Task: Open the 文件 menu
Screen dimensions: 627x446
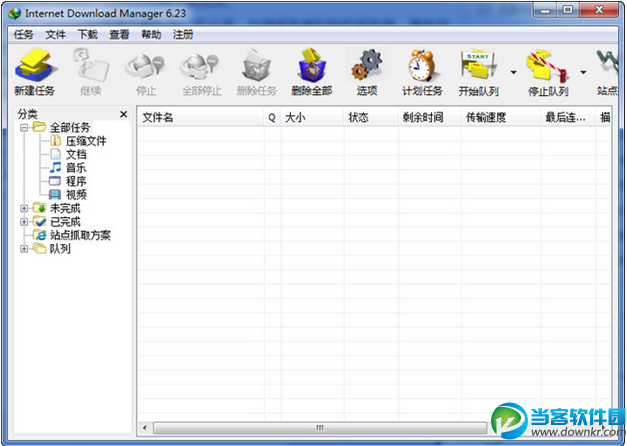Action: [55, 35]
